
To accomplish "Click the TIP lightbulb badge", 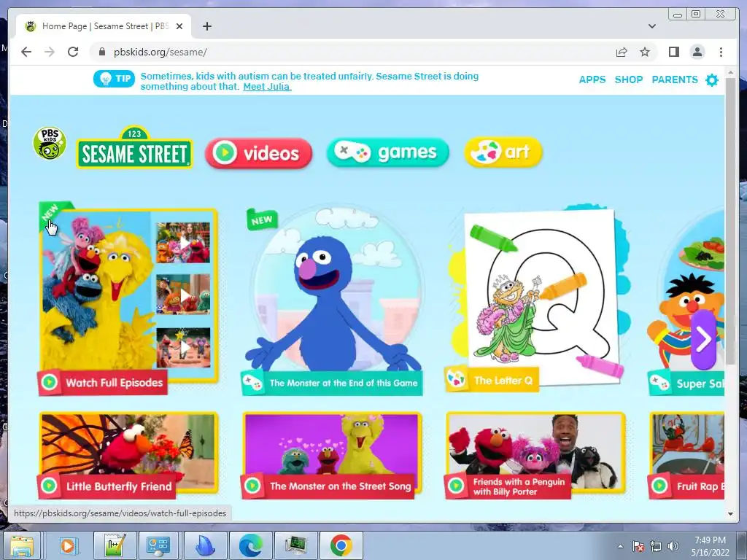I will [114, 79].
